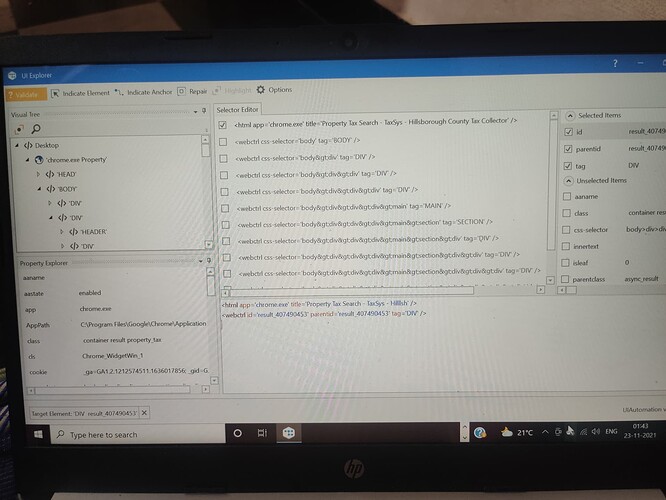The image size is (666, 500).
Task: Check the class unselected item
Action: click(x=566, y=213)
